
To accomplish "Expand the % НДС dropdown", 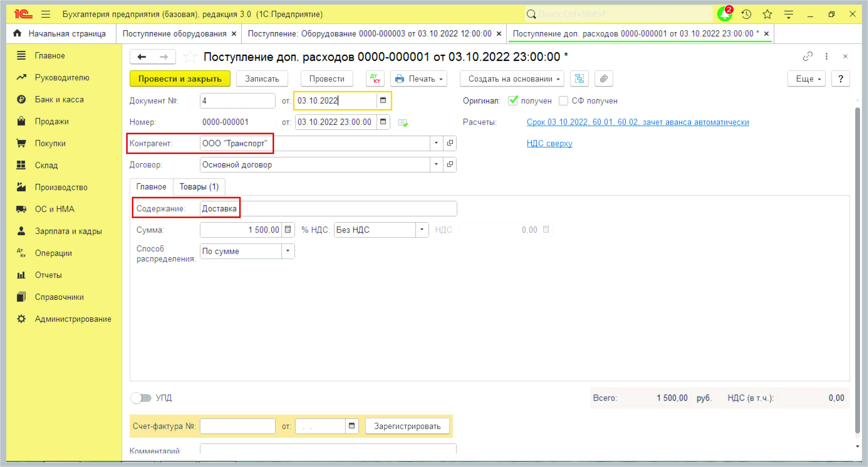I will [x=422, y=229].
